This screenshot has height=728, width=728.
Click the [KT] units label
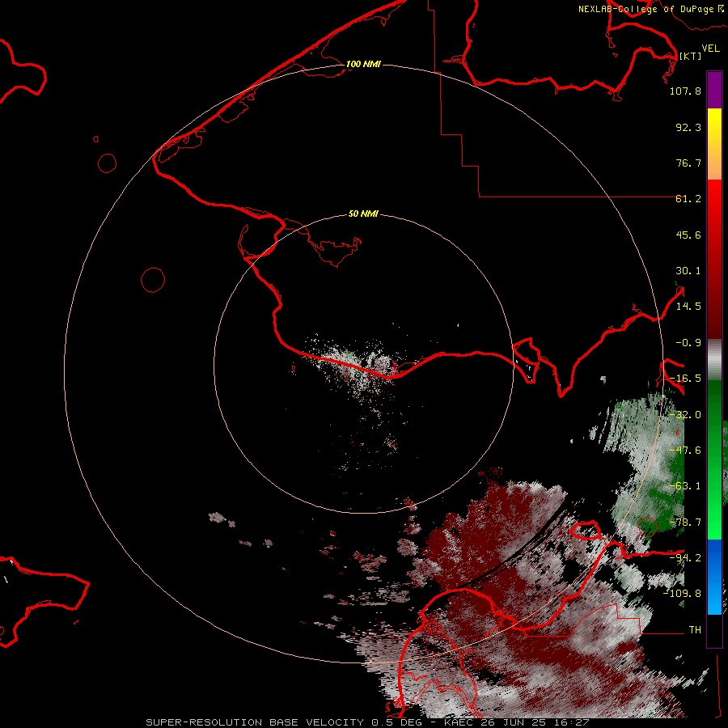coord(690,56)
